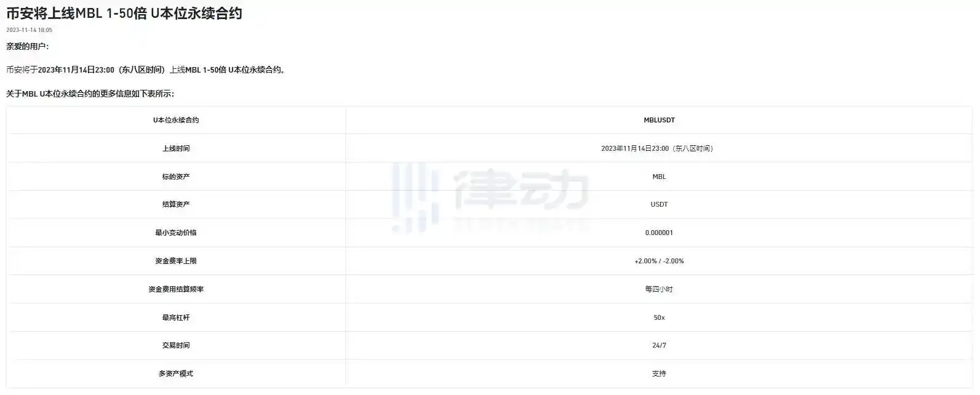Select the 资金费用结算频率 row label
The height and width of the screenshot is (395, 980).
click(x=176, y=290)
